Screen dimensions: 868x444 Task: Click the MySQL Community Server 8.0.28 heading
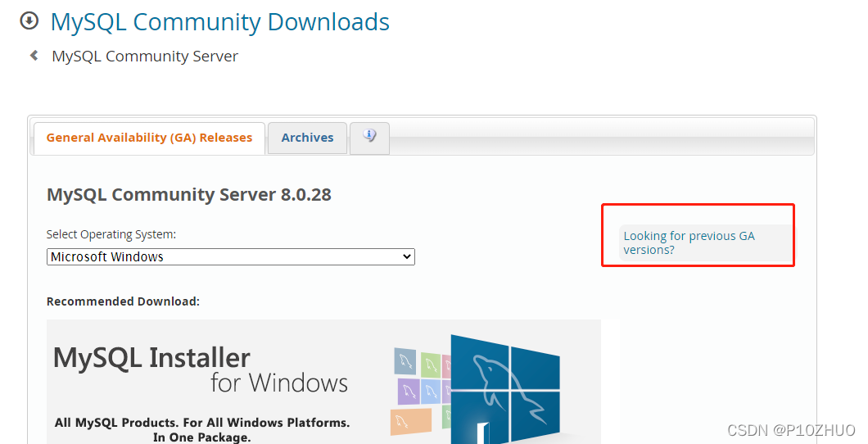tap(189, 195)
